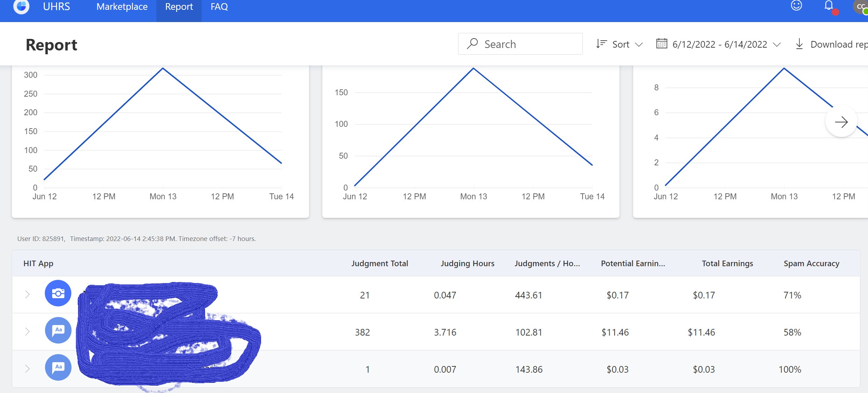Click the download icon beside Download report

pyautogui.click(x=799, y=44)
